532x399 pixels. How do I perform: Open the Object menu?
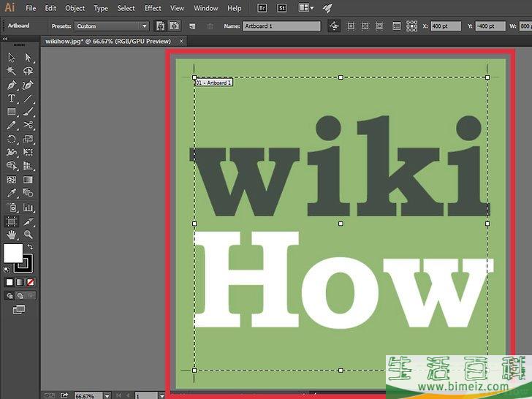(75, 8)
